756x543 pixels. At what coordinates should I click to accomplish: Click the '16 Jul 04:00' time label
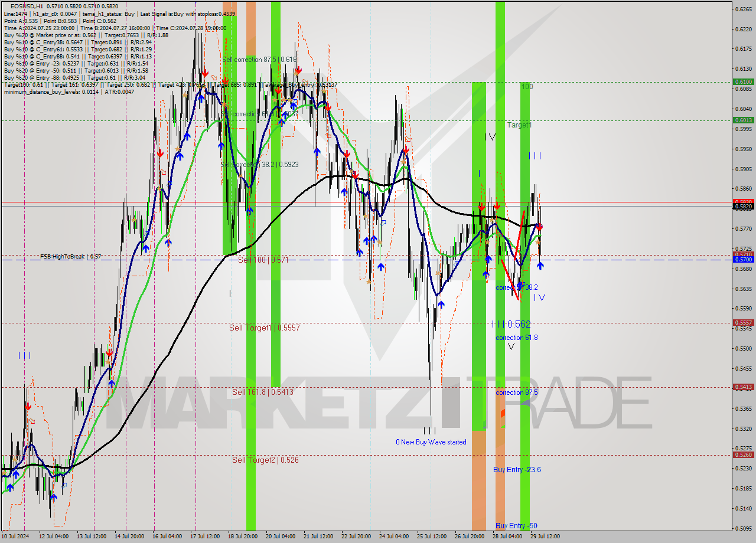tap(168, 537)
